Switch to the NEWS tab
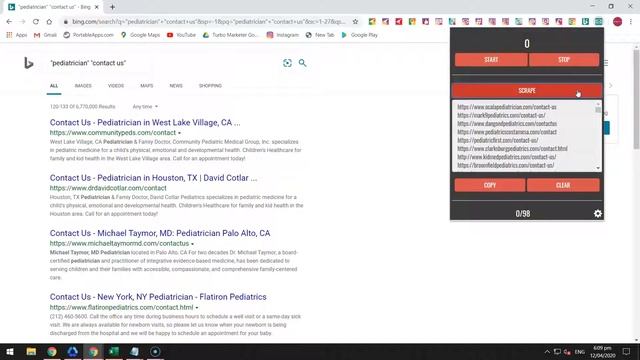 (176, 86)
